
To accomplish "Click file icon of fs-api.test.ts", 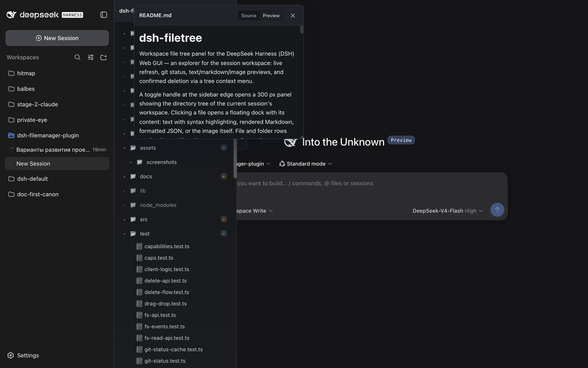I will [139, 315].
